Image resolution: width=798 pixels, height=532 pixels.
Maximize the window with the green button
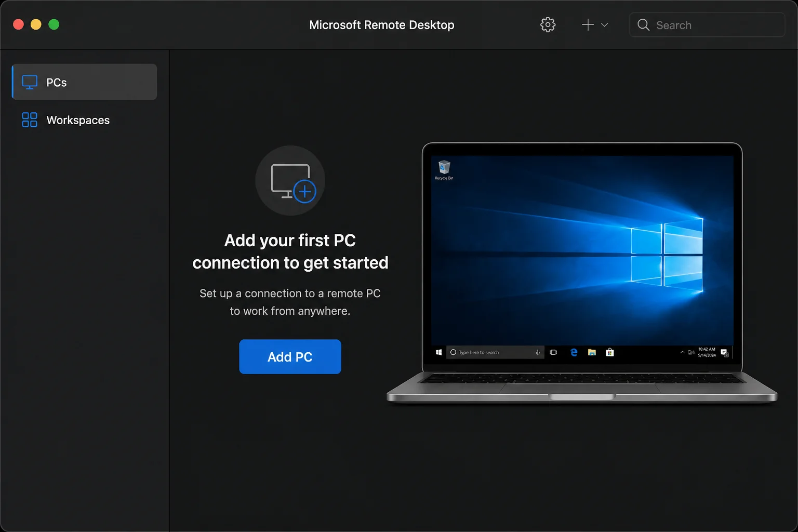[x=54, y=24]
